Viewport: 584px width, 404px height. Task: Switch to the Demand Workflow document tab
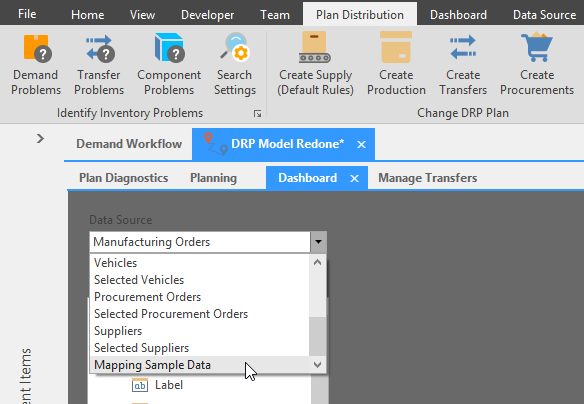pyautogui.click(x=129, y=144)
